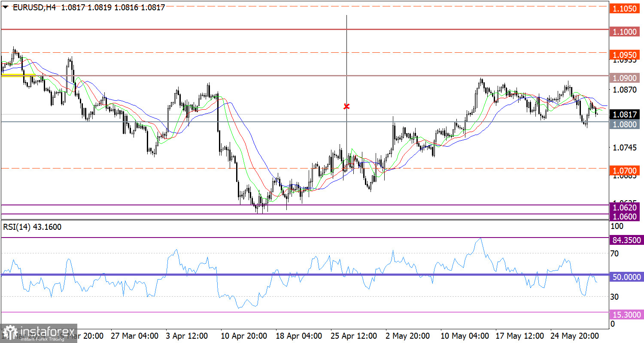Click the 1.1050 orange price level label
Screen dimensions: 644x343
(x=625, y=8)
